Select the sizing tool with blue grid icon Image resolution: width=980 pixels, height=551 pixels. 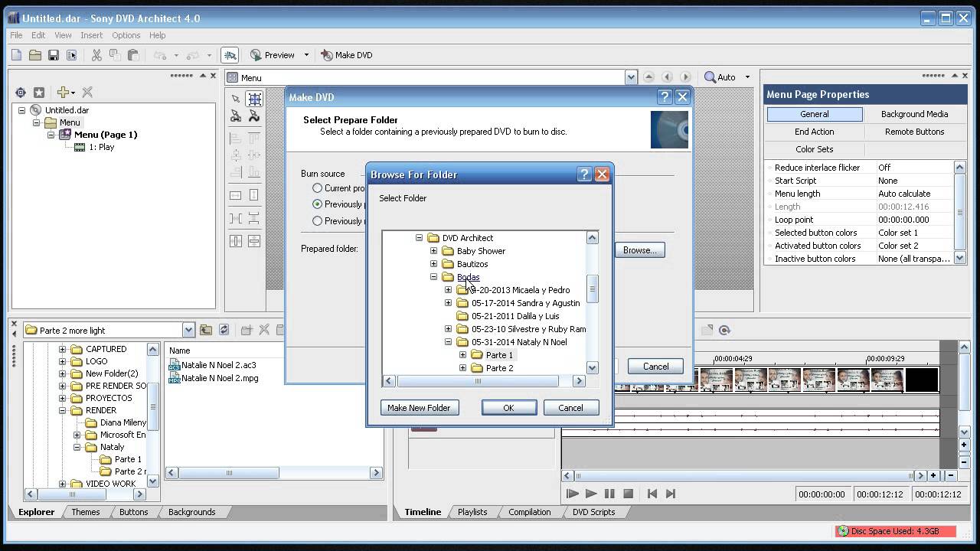pyautogui.click(x=254, y=99)
